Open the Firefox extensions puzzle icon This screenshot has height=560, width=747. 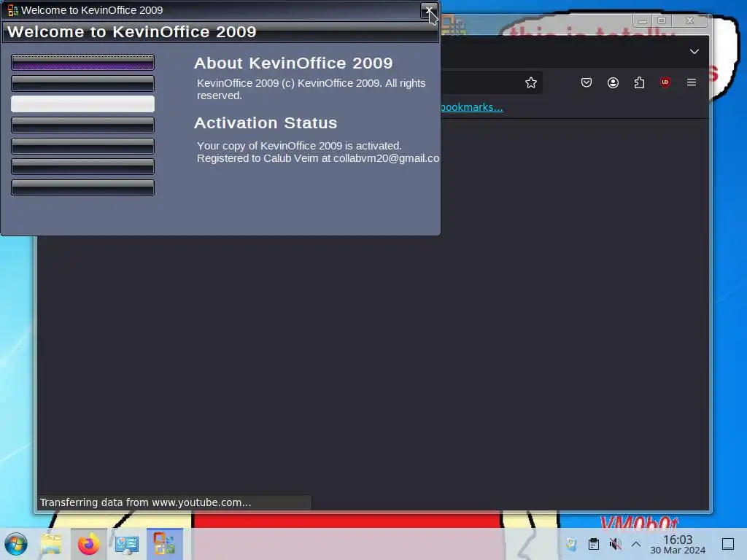click(639, 82)
